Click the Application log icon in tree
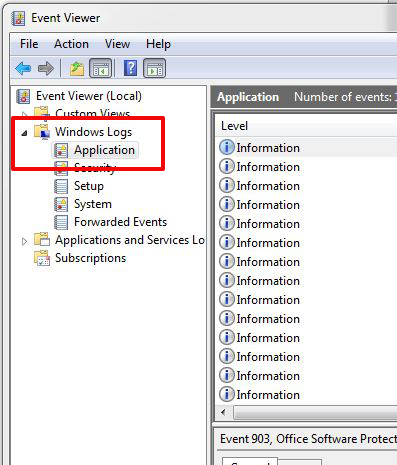The image size is (397, 465). tap(61, 150)
